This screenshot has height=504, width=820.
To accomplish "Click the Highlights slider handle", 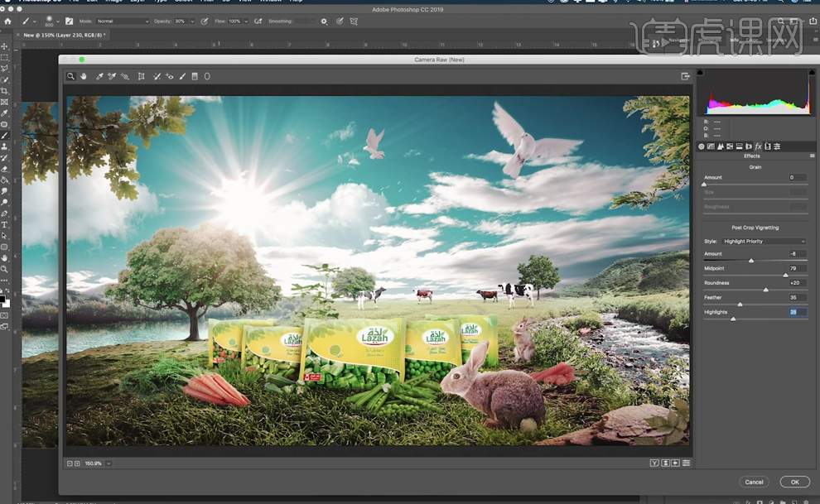I will click(733, 319).
